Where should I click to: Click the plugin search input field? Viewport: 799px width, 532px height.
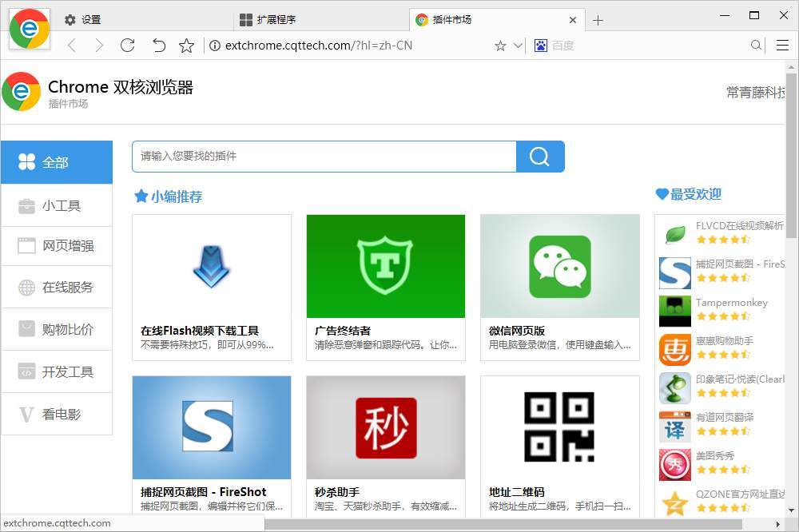tap(324, 157)
